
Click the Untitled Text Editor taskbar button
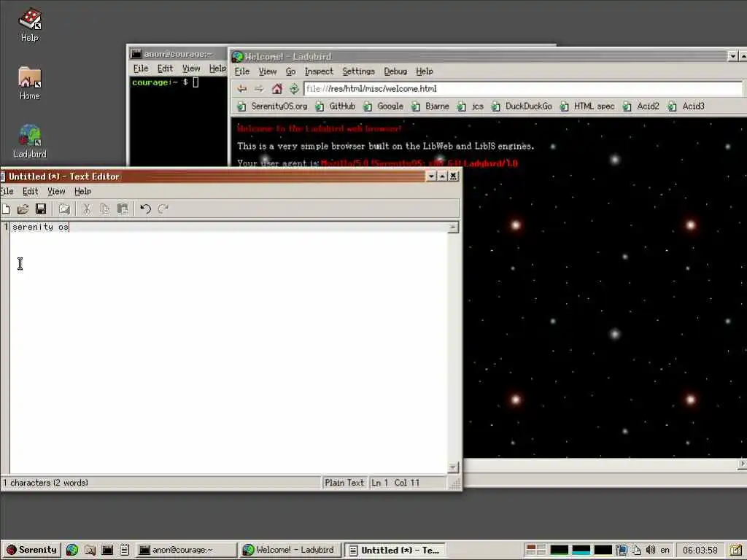[395, 550]
